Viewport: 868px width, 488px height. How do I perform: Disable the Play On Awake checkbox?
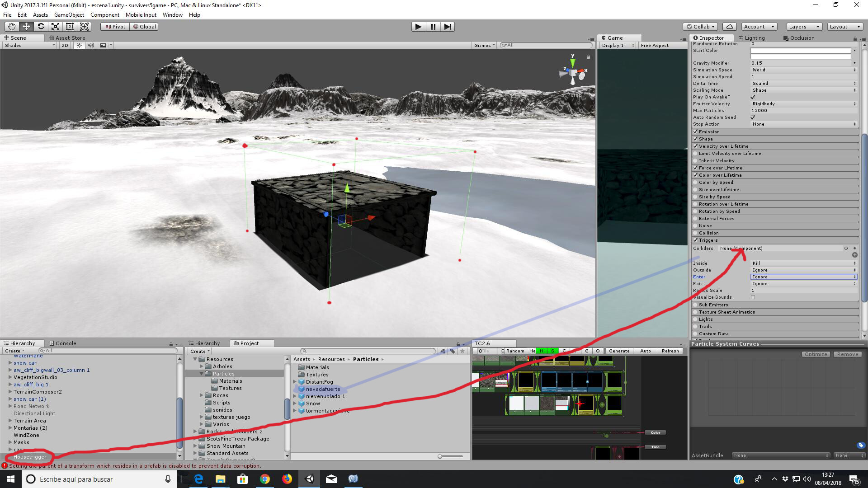pyautogui.click(x=753, y=97)
